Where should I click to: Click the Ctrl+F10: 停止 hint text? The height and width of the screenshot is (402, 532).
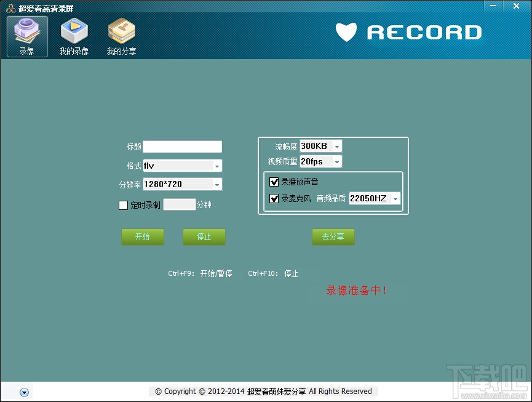(273, 273)
